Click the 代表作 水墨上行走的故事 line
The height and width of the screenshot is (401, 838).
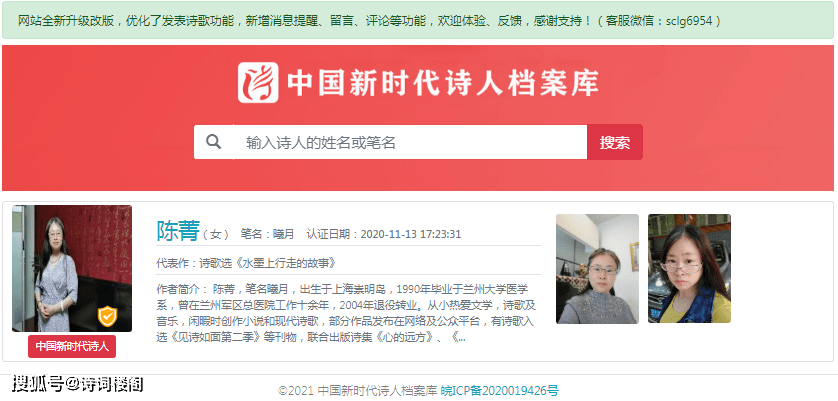pos(247,264)
